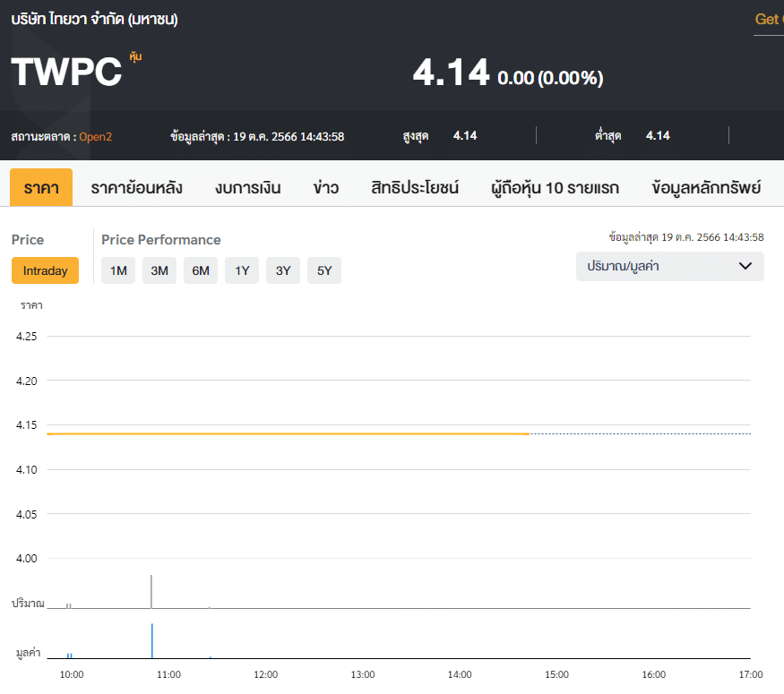The width and height of the screenshot is (784, 694).
Task: Show 1Y price performance
Action: click(x=242, y=270)
